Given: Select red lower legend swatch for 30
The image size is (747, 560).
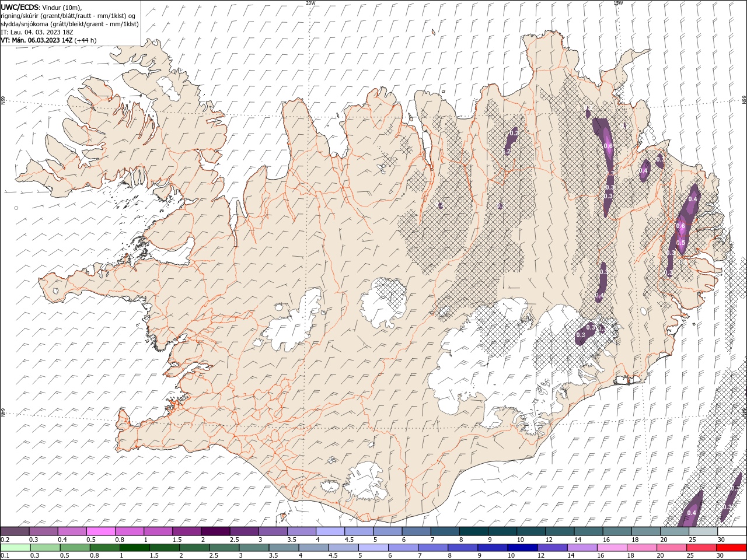Looking at the screenshot, I should pos(732,548).
